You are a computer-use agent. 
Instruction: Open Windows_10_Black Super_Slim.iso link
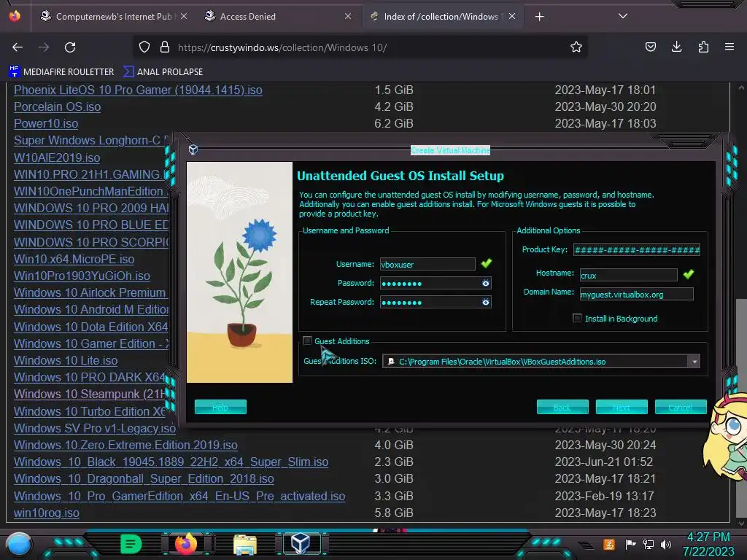point(171,462)
